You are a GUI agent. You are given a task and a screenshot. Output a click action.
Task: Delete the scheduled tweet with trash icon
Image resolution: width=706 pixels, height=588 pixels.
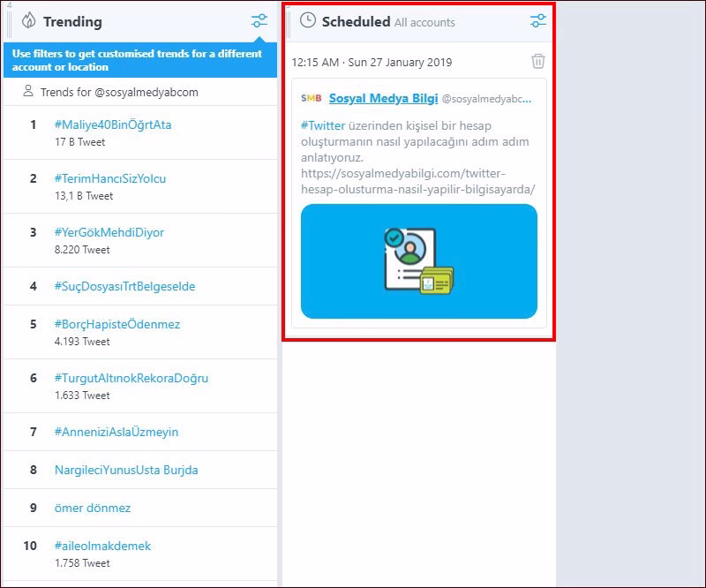click(537, 62)
